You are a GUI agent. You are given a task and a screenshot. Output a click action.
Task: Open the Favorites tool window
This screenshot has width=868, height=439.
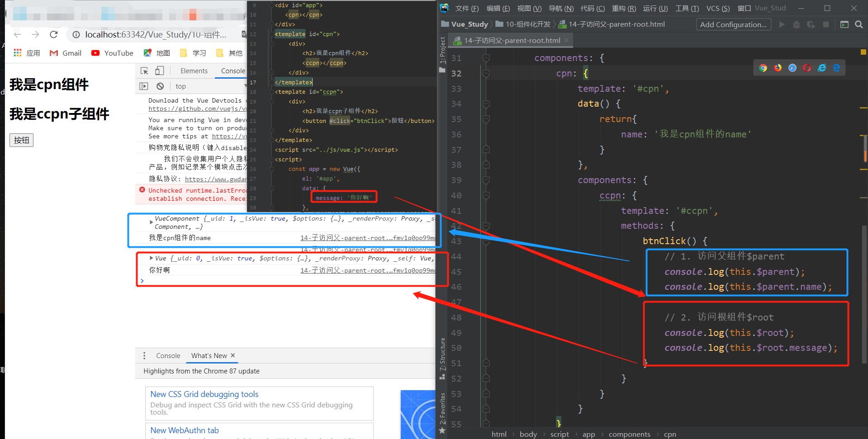point(442,413)
